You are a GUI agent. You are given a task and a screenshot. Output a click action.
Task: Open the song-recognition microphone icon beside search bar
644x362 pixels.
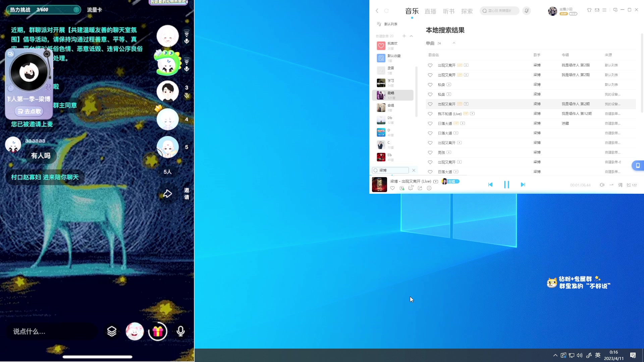527,11
